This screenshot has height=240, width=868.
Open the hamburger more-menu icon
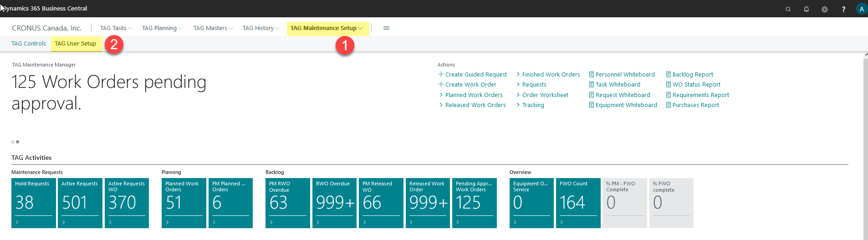click(386, 28)
